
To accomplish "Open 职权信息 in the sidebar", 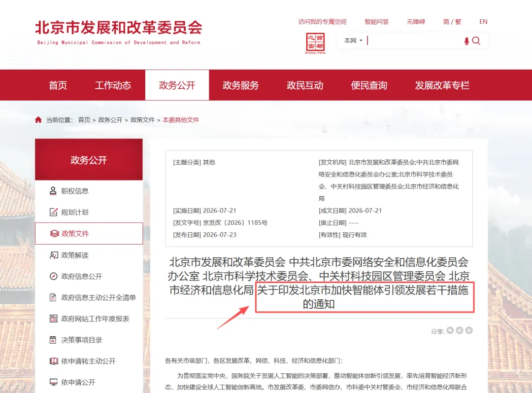I will [75, 191].
